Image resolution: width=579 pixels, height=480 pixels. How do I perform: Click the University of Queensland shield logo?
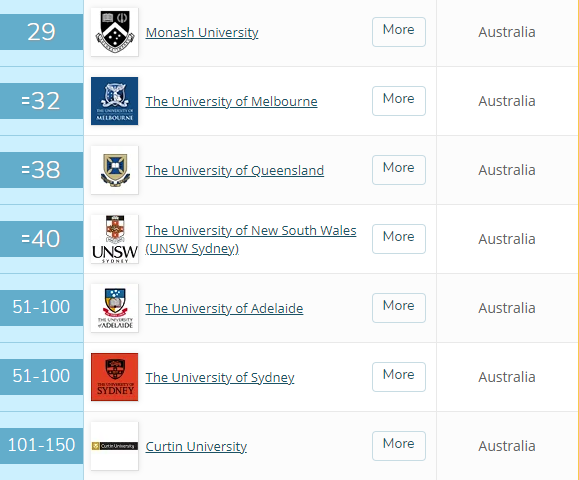[x=114, y=170]
